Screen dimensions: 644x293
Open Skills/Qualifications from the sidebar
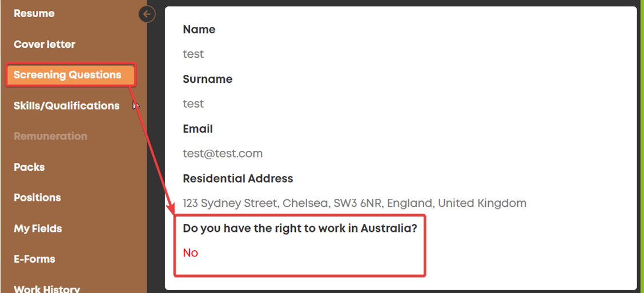pos(67,106)
